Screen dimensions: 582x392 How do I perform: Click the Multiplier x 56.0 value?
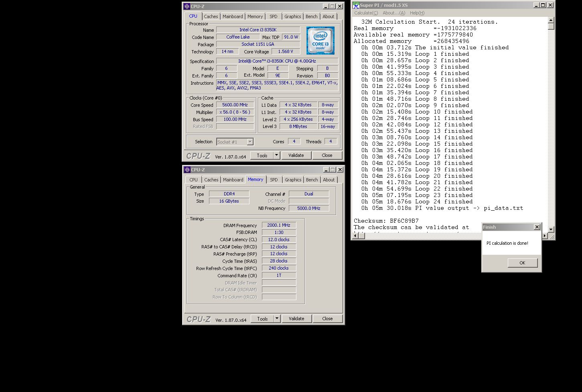pyautogui.click(x=235, y=112)
